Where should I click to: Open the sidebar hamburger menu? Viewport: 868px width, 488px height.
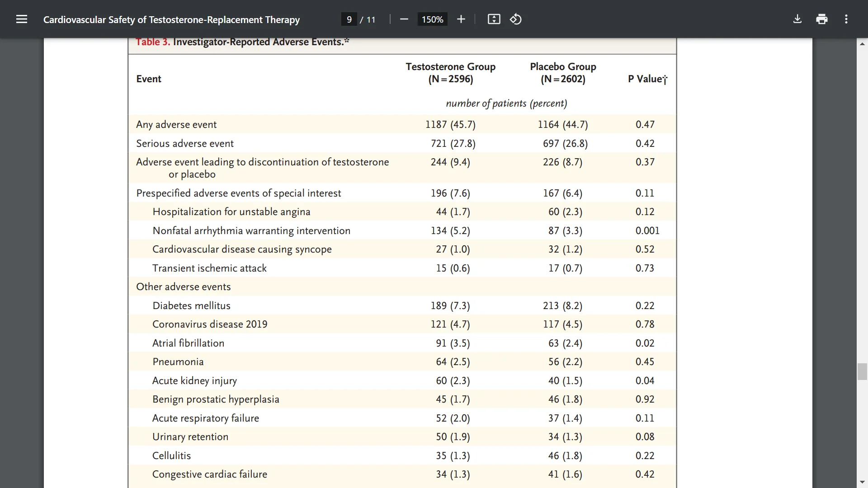pyautogui.click(x=22, y=19)
